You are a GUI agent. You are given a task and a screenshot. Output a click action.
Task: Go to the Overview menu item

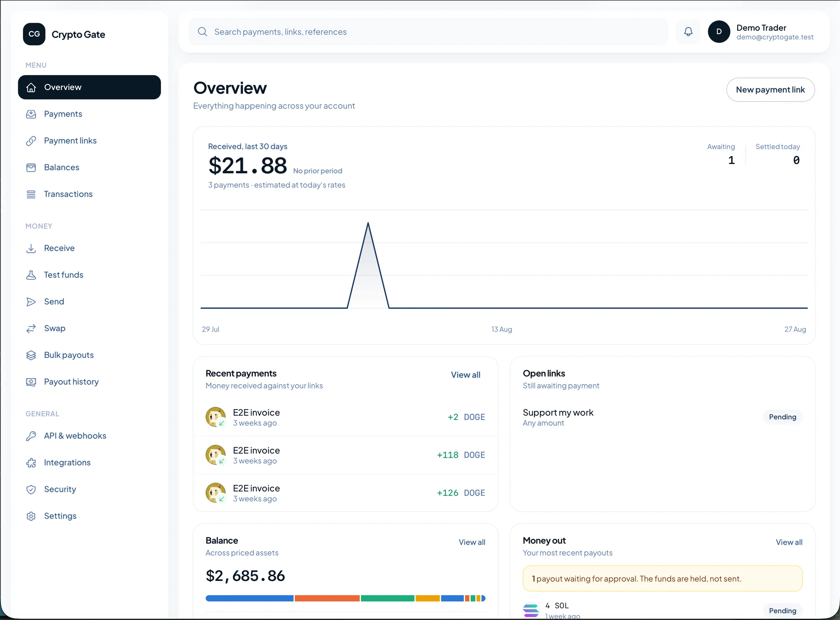pos(89,87)
